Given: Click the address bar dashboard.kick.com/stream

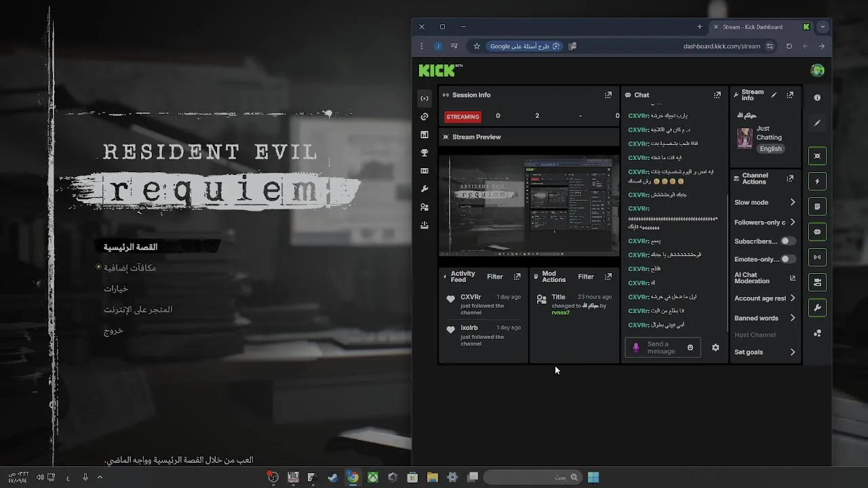Looking at the screenshot, I should [x=722, y=46].
